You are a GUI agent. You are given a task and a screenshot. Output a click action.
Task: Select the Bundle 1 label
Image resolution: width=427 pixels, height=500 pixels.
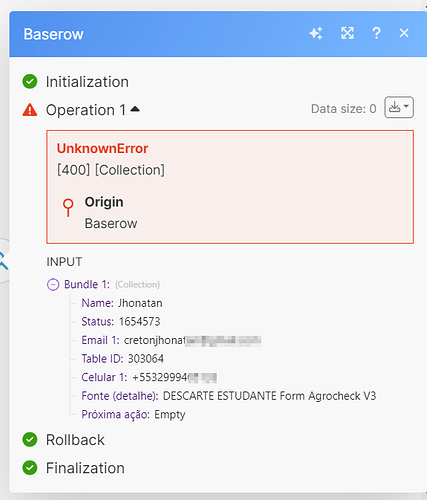click(x=87, y=285)
